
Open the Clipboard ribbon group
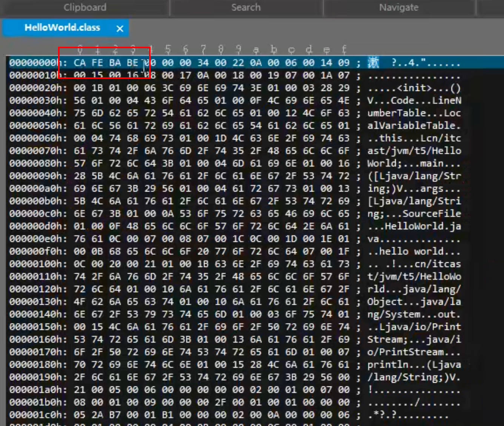coord(85,7)
